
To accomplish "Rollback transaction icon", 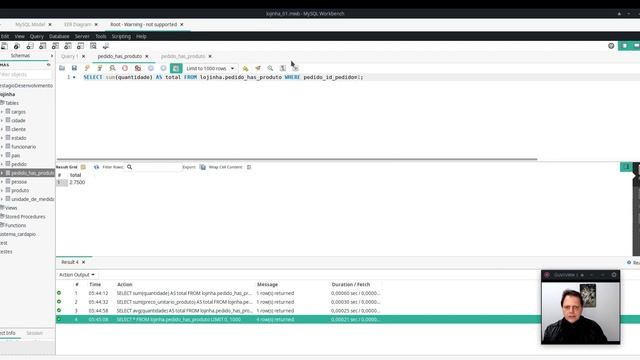I will point(163,68).
